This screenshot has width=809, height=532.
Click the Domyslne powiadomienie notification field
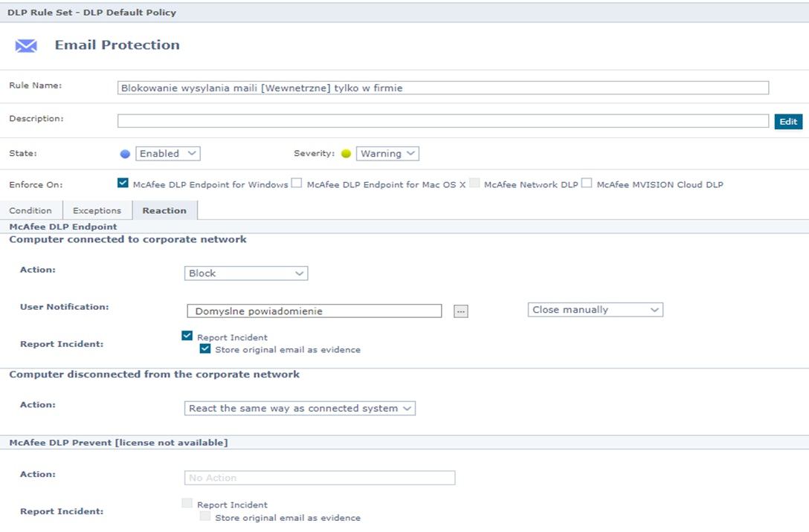tap(315, 311)
